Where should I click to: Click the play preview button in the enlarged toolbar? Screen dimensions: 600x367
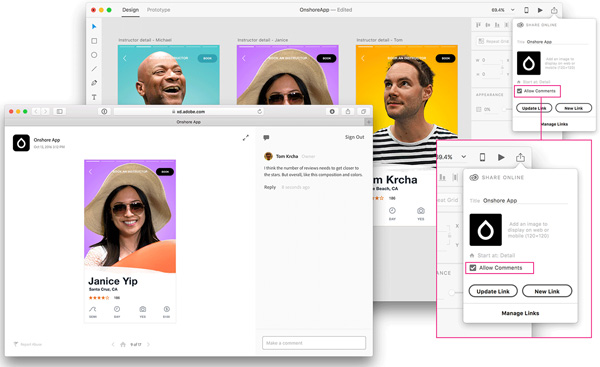[x=501, y=157]
